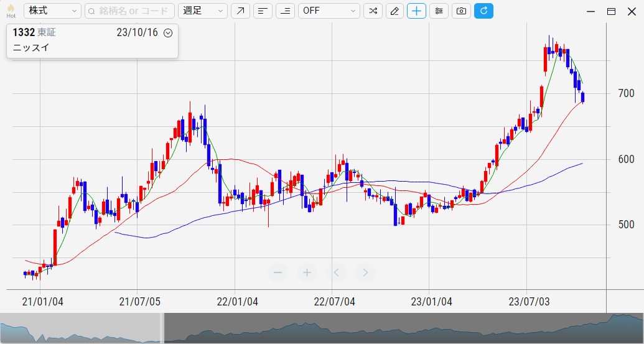Screen dimensions: 644x344
Task: Open the OFF selection dropdown
Action: click(x=329, y=11)
